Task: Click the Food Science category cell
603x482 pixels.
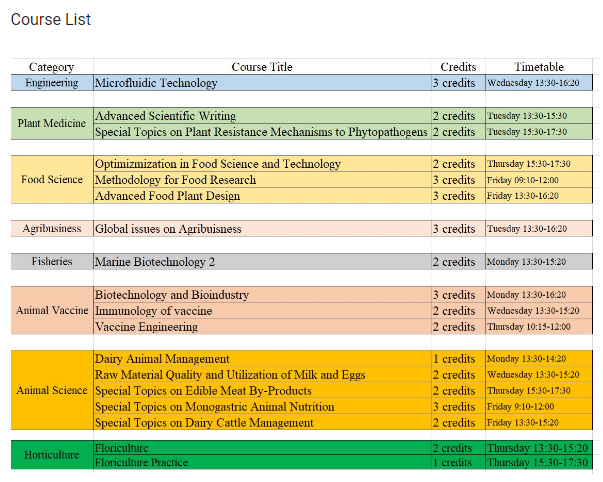Action: coord(52,180)
